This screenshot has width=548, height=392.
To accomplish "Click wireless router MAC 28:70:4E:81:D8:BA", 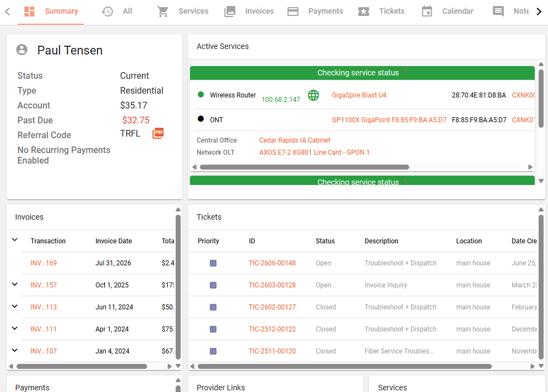I will click(x=479, y=95).
